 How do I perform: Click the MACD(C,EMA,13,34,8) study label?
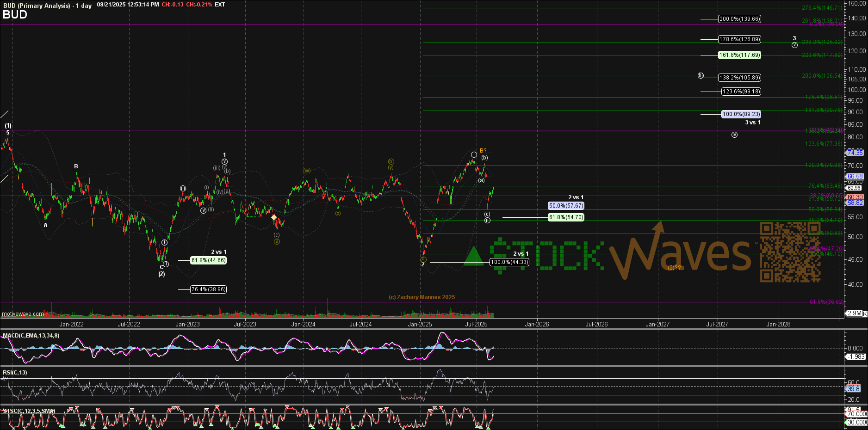pyautogui.click(x=31, y=336)
